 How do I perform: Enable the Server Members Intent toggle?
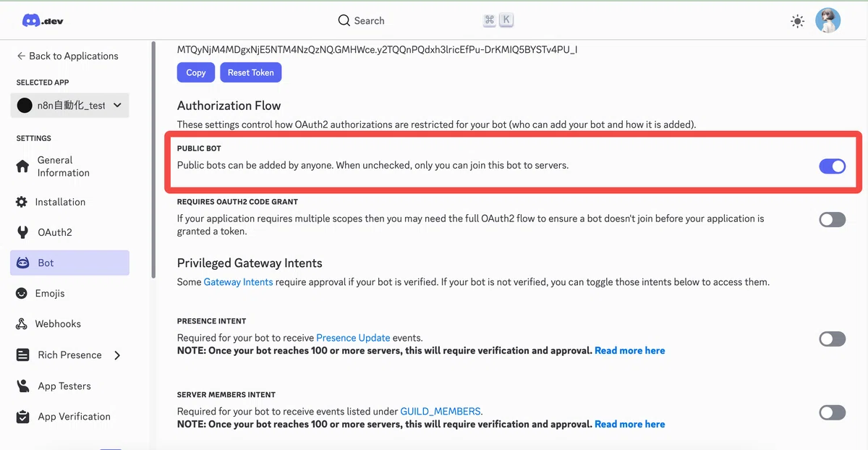pyautogui.click(x=832, y=412)
